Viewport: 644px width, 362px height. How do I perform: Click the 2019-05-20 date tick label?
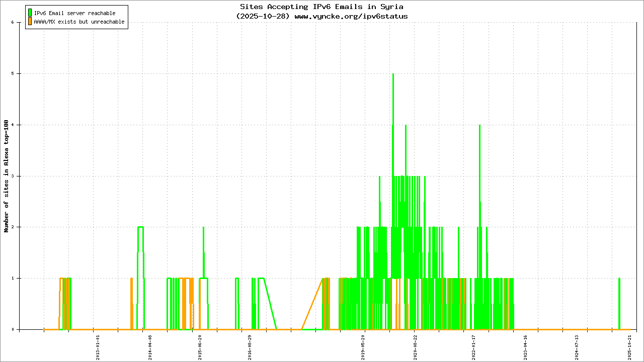coord(363,347)
